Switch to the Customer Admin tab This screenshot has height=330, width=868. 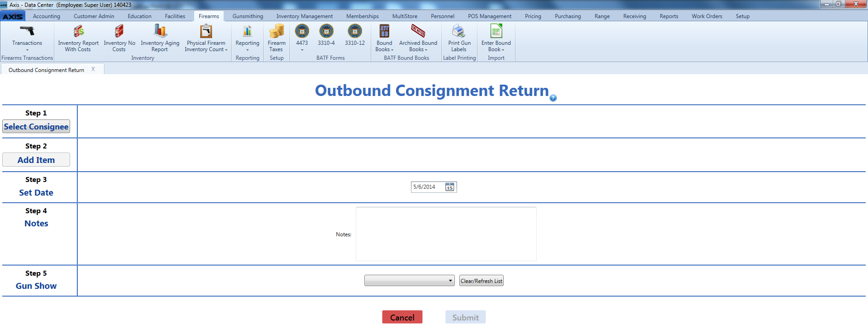tap(94, 16)
